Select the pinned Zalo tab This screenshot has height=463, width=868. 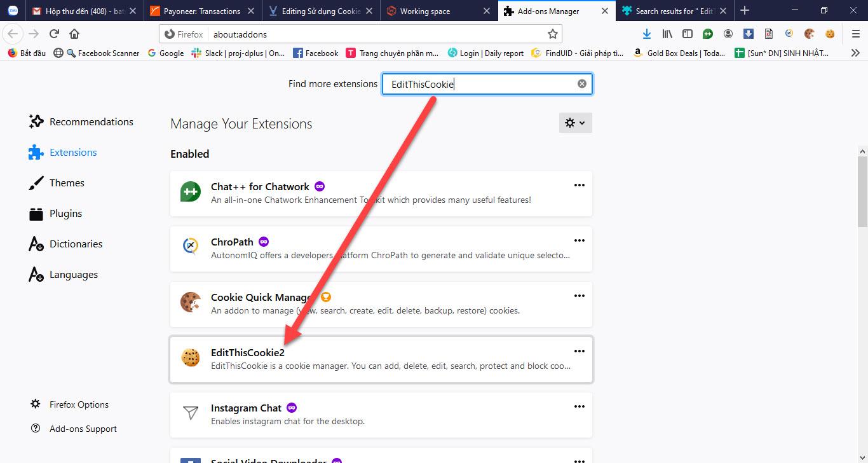tap(13, 10)
